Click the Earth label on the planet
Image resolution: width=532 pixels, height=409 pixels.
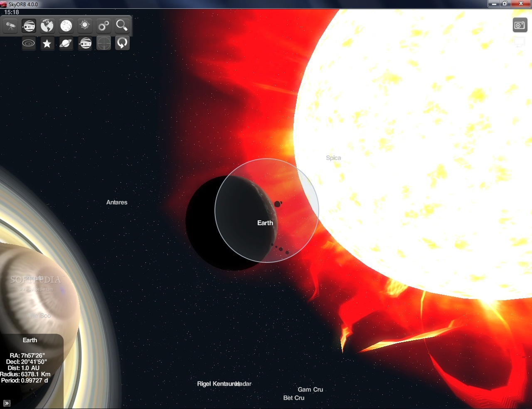(265, 223)
